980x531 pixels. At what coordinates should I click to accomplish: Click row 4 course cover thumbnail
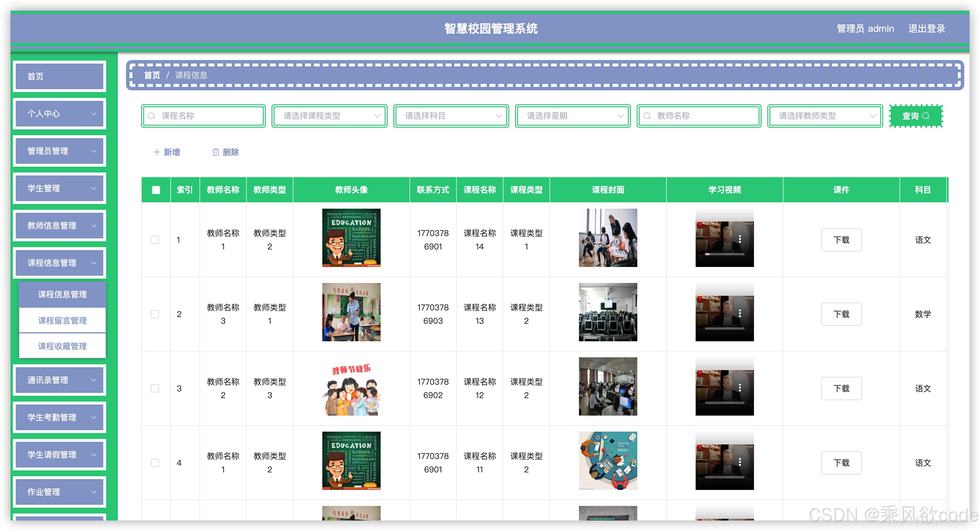[608, 460]
